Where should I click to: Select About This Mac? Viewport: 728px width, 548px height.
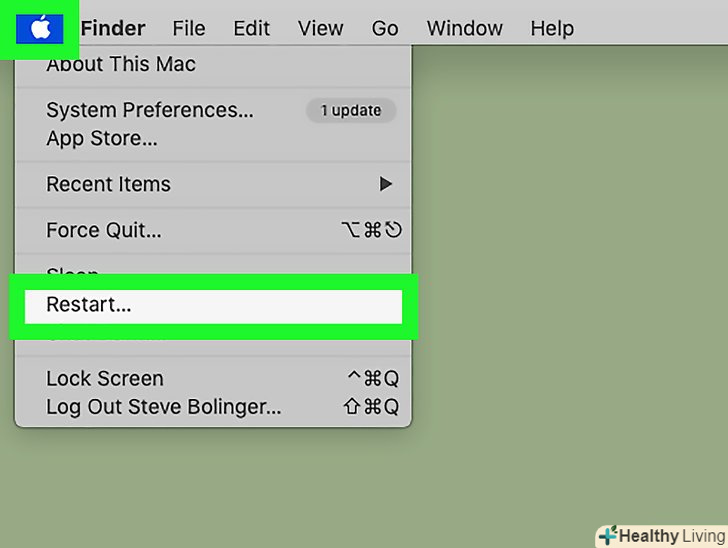121,65
